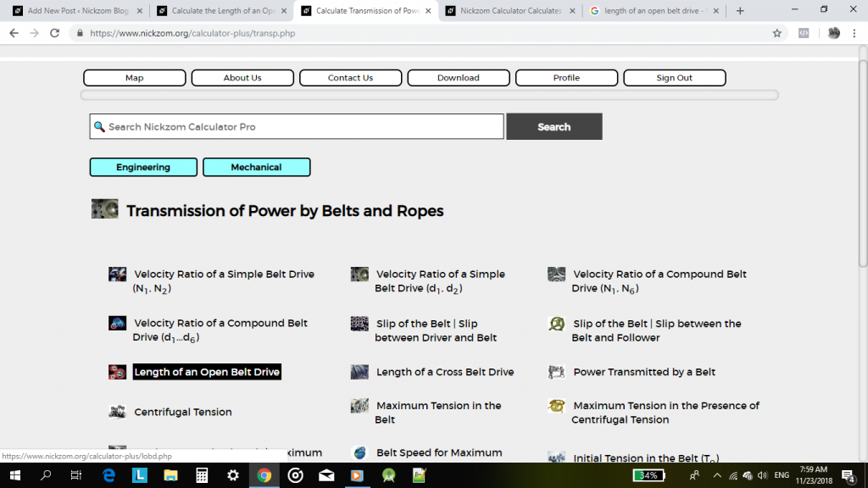This screenshot has width=868, height=488.
Task: Open the Chrome profile avatar
Action: [834, 33]
